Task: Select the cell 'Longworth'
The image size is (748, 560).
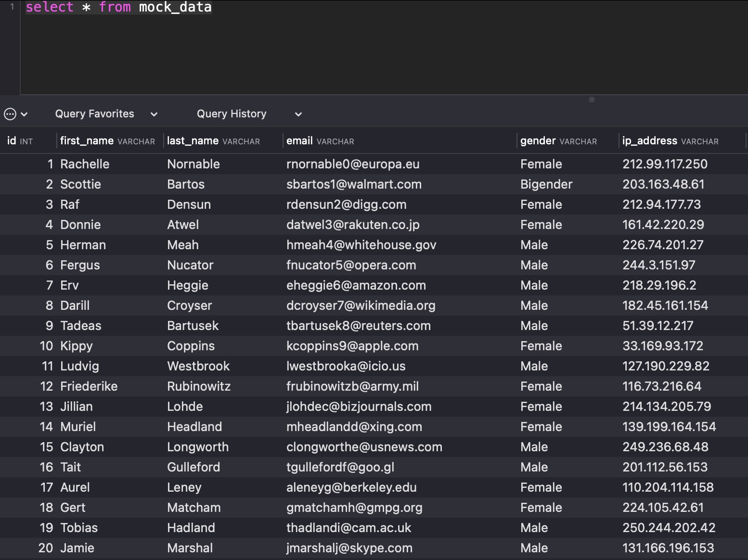Action: coord(198,447)
